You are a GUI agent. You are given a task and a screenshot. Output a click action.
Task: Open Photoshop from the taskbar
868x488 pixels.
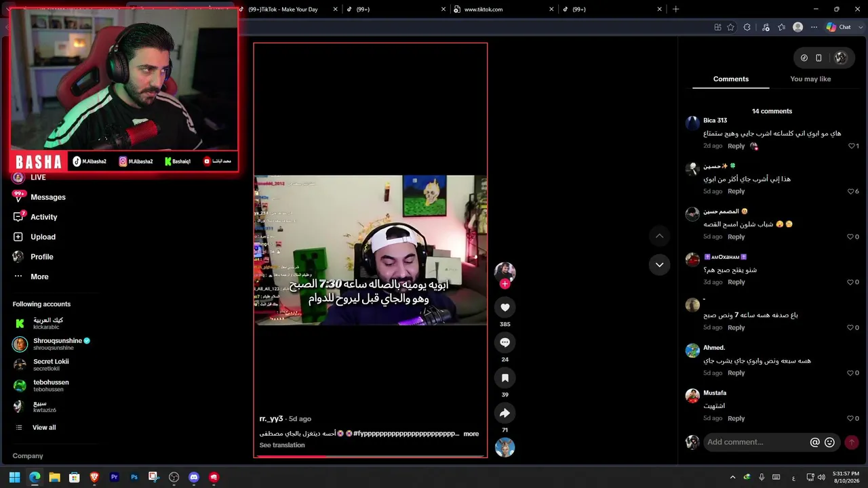[x=134, y=477]
